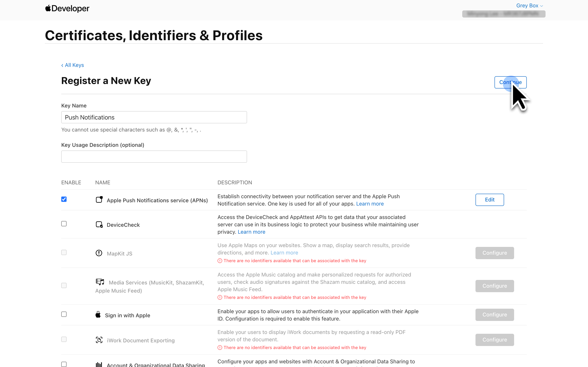Viewport: 588px width, 367px height.
Task: Enable the DeviceCheck checkbox
Action: click(64, 223)
